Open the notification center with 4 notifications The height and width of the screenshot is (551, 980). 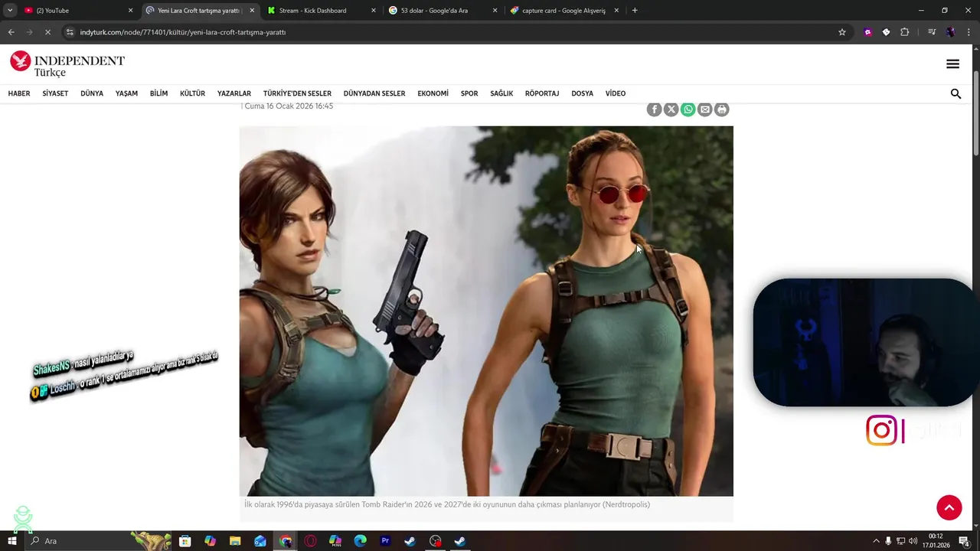point(964,541)
